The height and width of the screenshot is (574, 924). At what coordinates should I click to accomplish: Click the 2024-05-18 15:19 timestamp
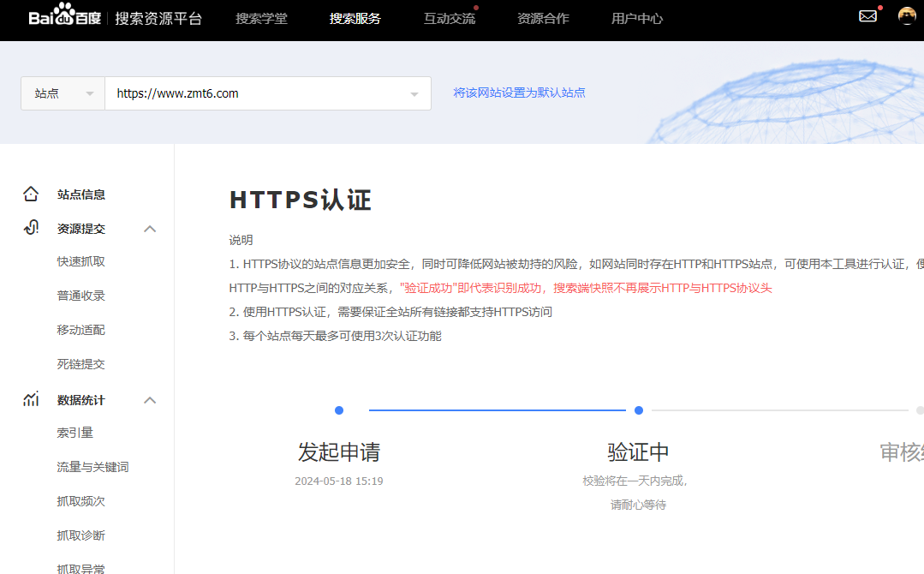click(x=339, y=481)
